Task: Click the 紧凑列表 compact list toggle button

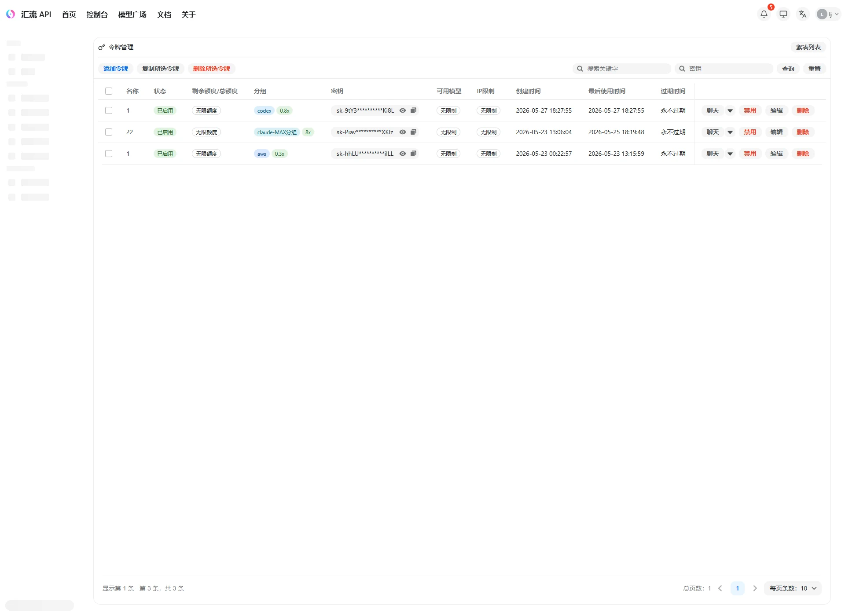Action: point(808,47)
